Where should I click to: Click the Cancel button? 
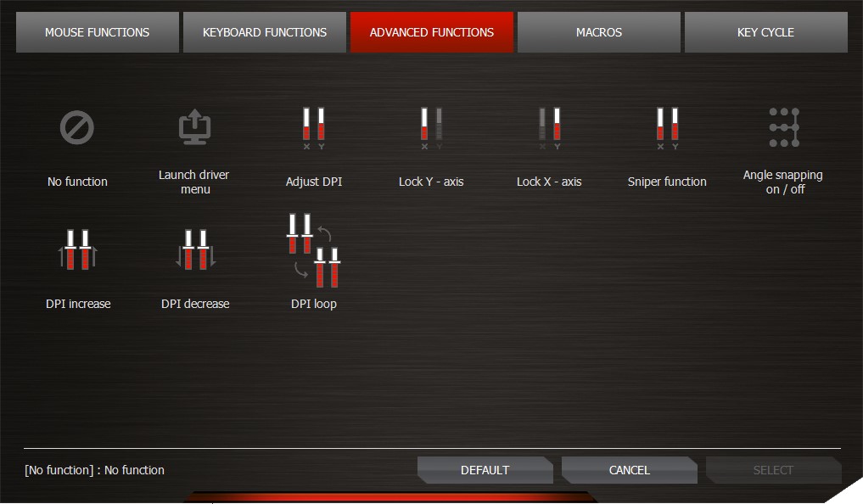point(629,470)
